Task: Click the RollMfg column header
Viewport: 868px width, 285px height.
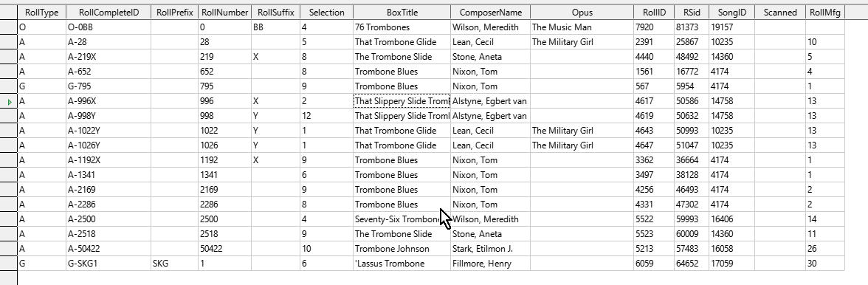Action: 825,12
